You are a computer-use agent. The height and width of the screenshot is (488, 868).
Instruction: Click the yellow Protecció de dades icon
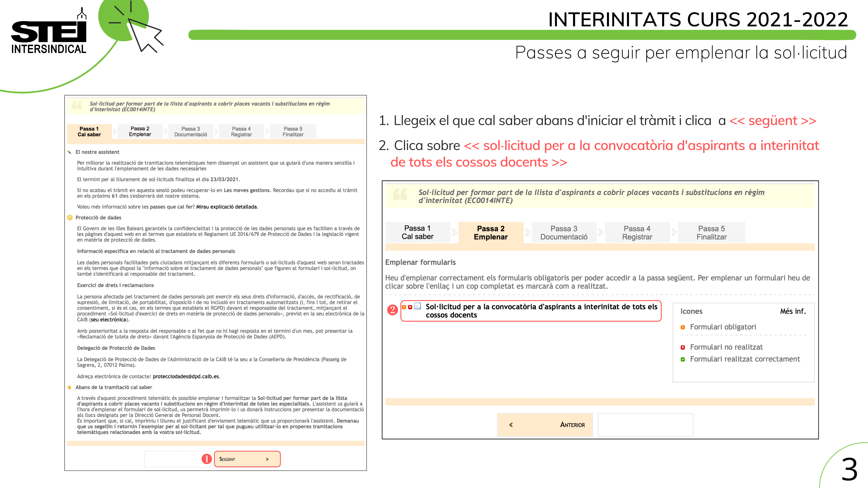(x=70, y=217)
